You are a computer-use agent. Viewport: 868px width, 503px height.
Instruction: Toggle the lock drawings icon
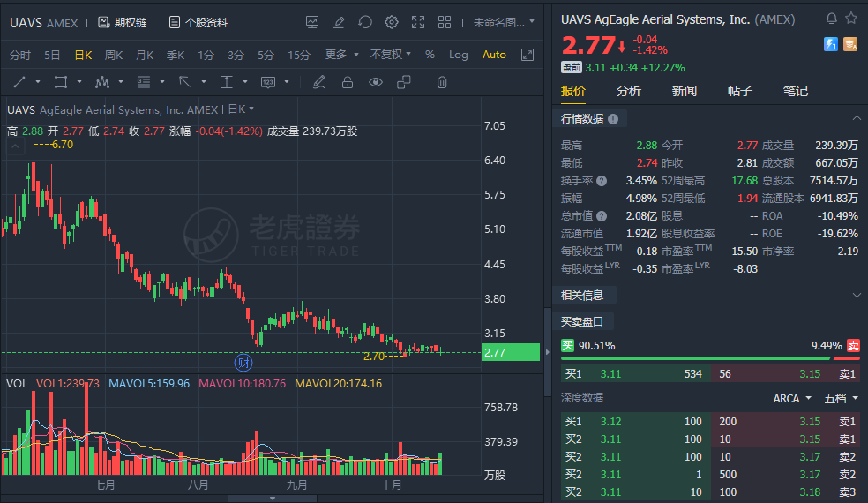[347, 83]
